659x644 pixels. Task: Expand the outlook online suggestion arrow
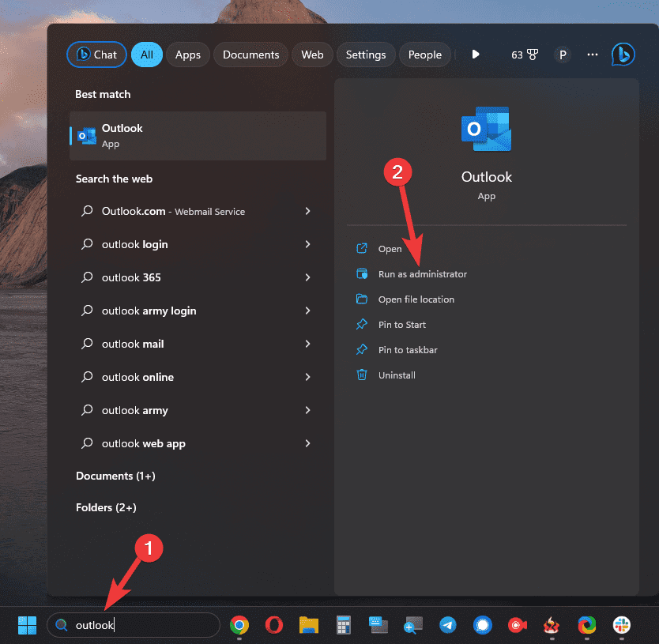point(307,377)
